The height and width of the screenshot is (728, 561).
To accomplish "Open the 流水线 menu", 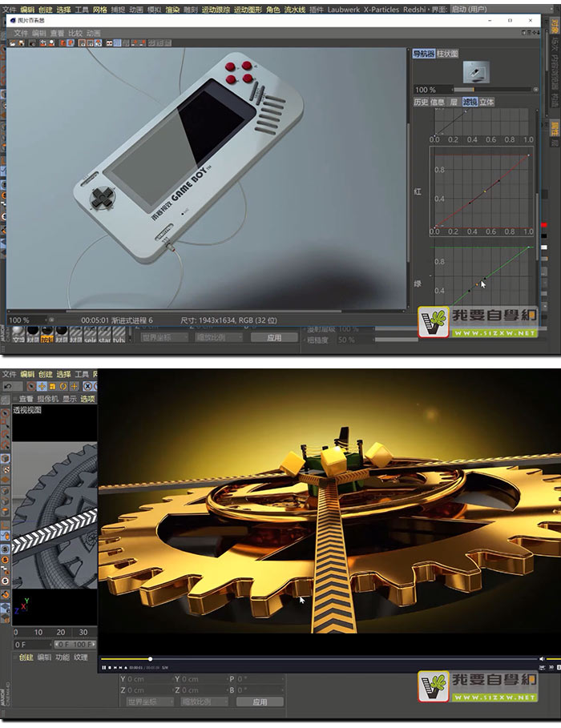I will point(295,10).
